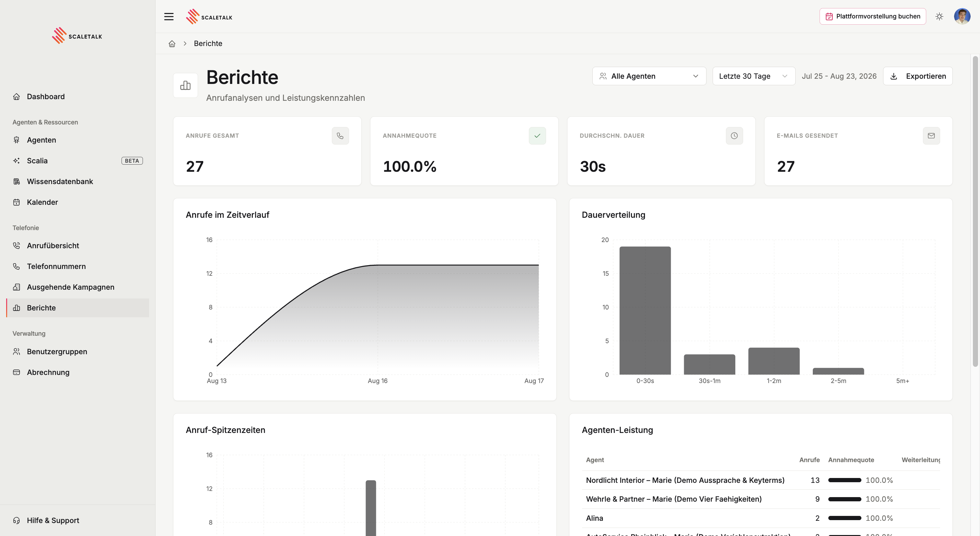
Task: Click Plattformvorstellung buchen button
Action: coord(873,16)
